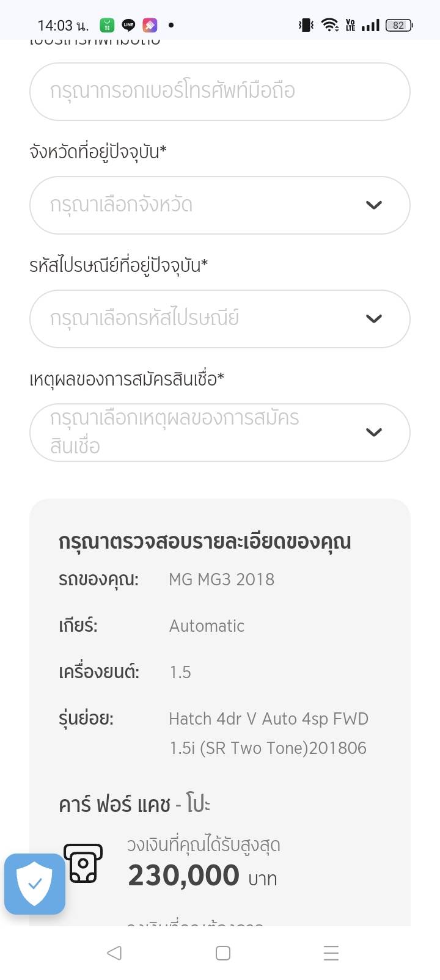Tap the MG MG3 2018 car value

coord(221,579)
